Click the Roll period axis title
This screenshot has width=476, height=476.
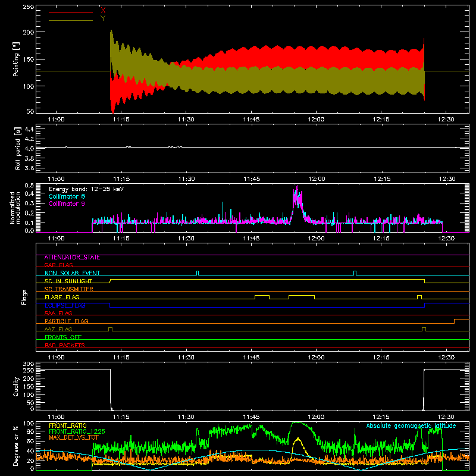point(18,148)
